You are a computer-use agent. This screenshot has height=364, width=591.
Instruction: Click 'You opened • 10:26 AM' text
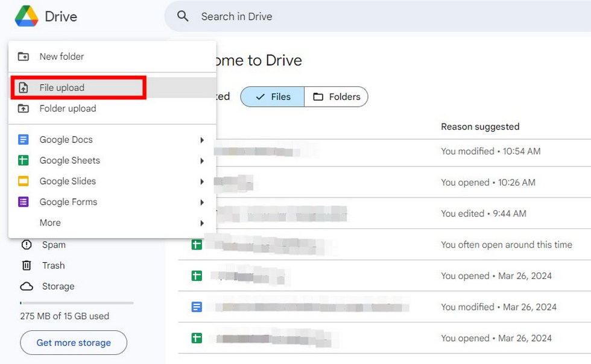click(x=488, y=183)
